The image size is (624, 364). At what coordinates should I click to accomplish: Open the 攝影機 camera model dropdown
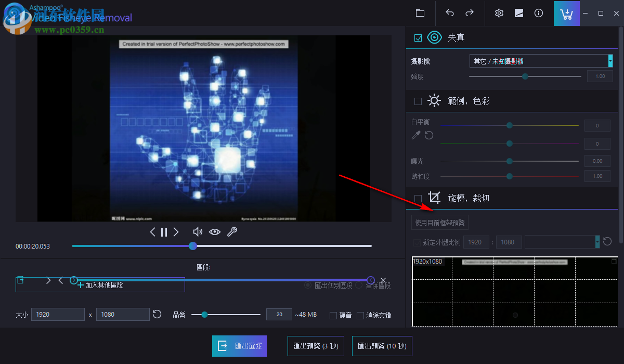(541, 61)
